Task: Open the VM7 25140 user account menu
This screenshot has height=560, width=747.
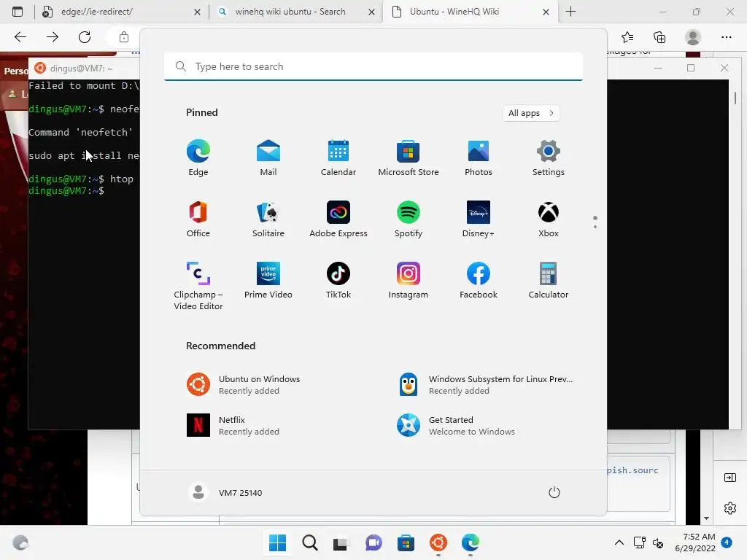Action: pos(225,492)
